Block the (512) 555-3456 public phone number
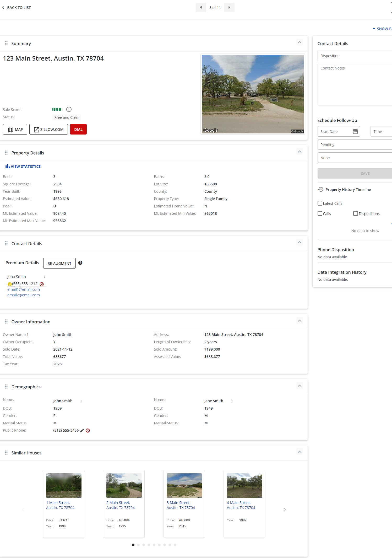This screenshot has width=392, height=558. click(88, 431)
